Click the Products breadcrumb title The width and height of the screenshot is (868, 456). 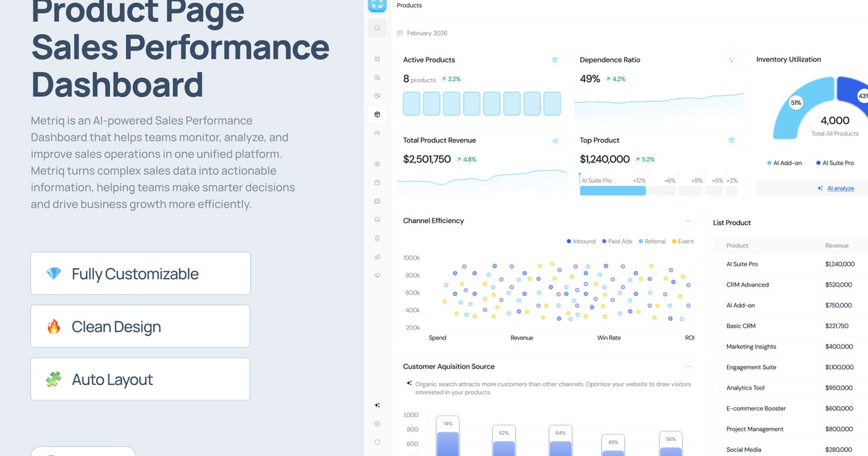tap(409, 6)
